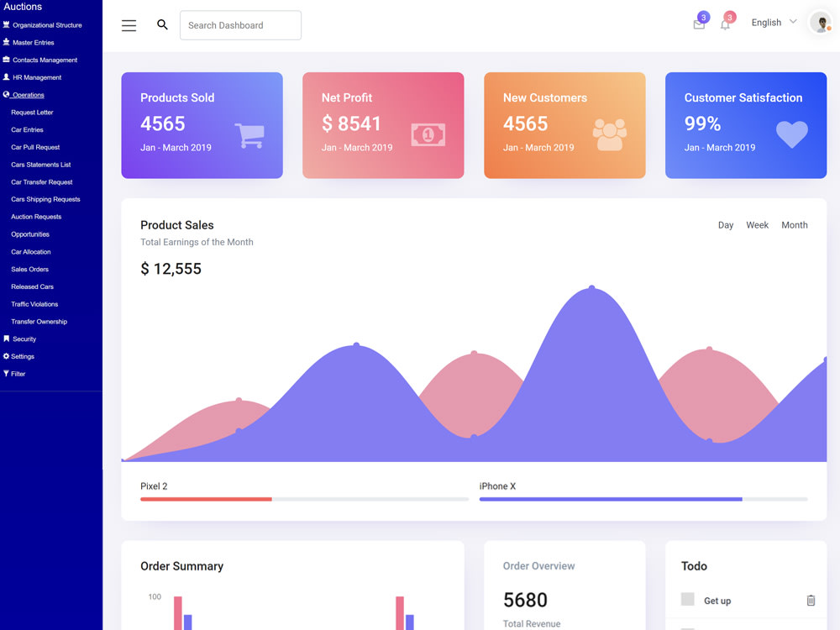Click the Order Summary heading
Viewport: 840px width, 630px height.
[x=181, y=566]
